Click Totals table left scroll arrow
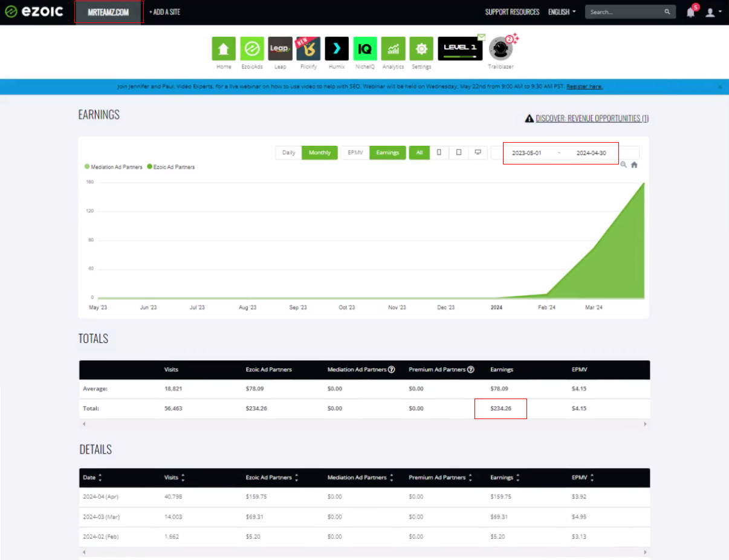Image resolution: width=729 pixels, height=560 pixels. (83, 425)
